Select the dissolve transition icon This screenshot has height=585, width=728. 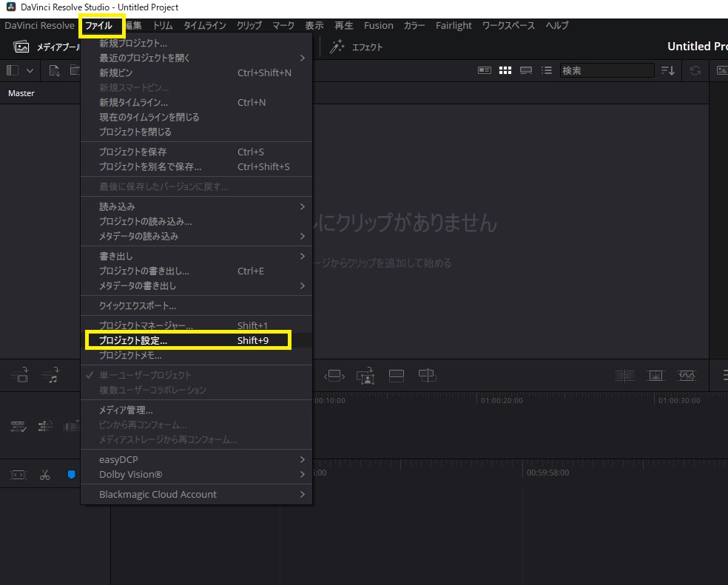click(x=655, y=376)
